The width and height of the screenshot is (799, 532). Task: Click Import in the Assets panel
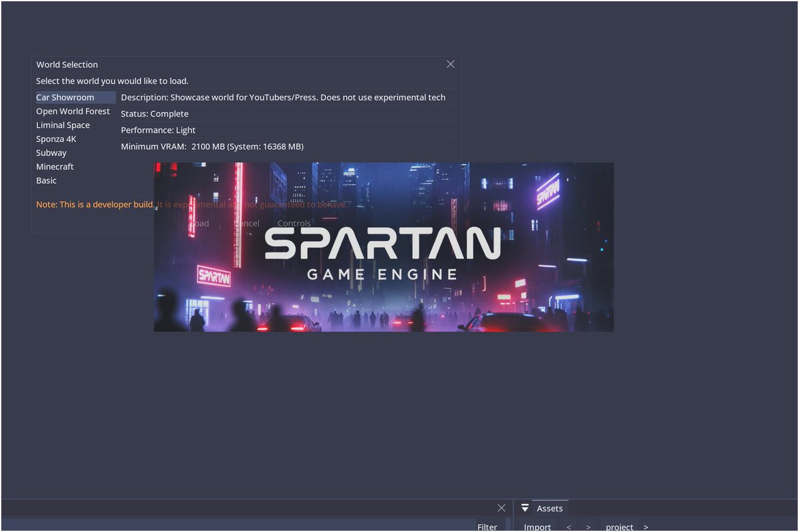[x=537, y=527]
